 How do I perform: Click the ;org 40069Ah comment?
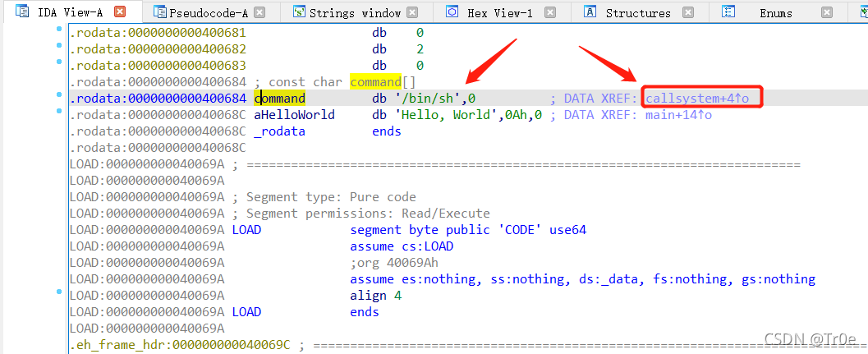[394, 263]
